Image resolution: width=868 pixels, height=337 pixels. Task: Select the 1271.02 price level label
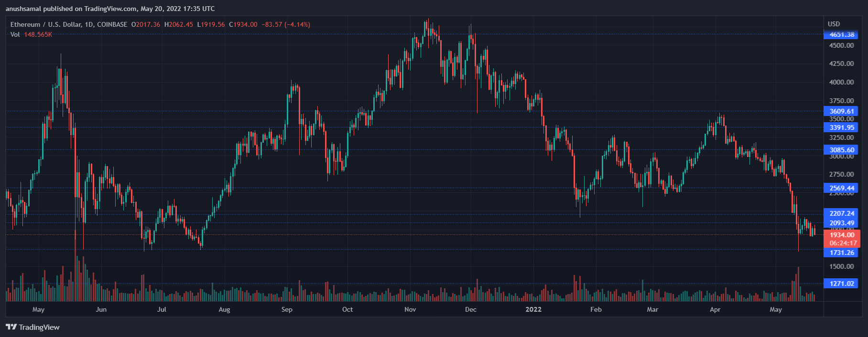(841, 284)
